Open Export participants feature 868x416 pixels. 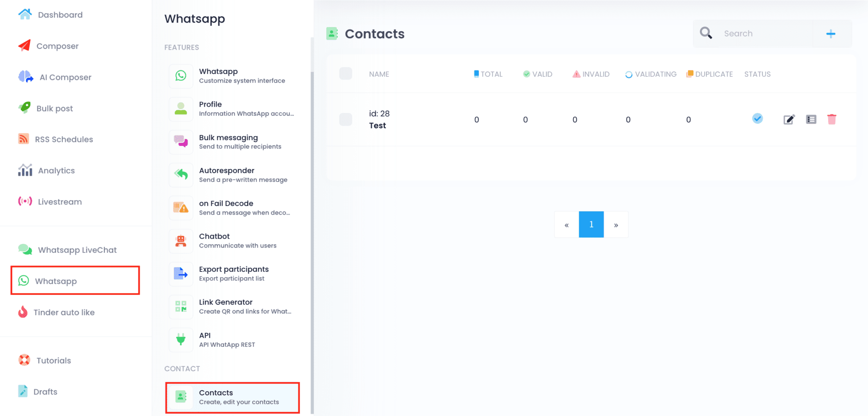234,273
